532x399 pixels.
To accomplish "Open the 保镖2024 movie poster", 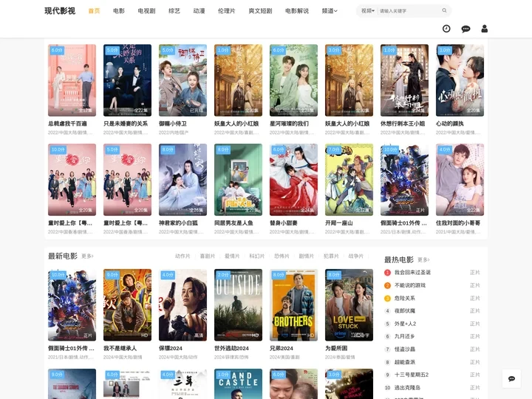I will pos(183,305).
